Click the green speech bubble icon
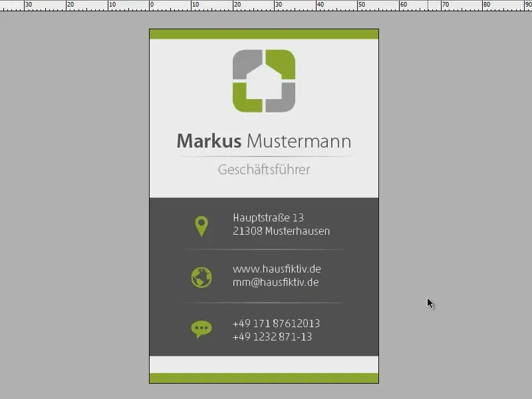The width and height of the screenshot is (532, 399). click(x=201, y=329)
